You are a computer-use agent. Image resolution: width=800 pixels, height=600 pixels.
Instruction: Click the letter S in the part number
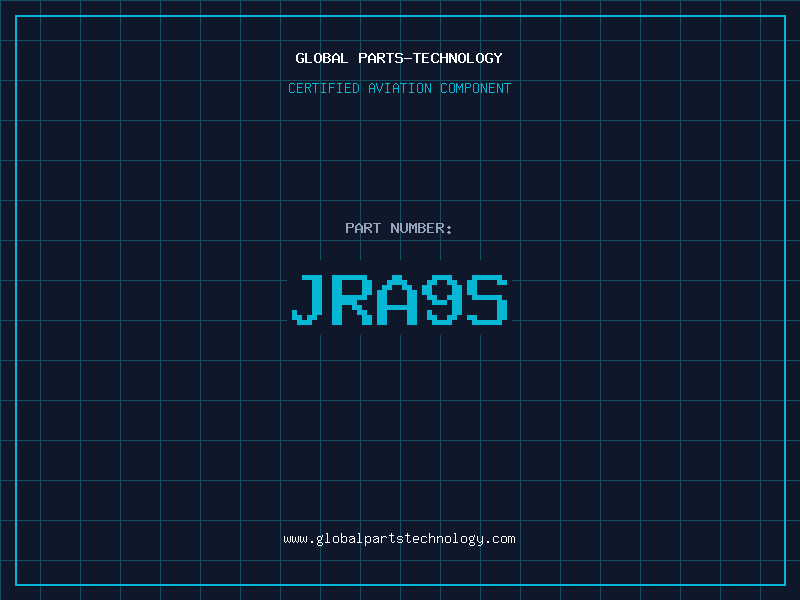[x=487, y=299]
